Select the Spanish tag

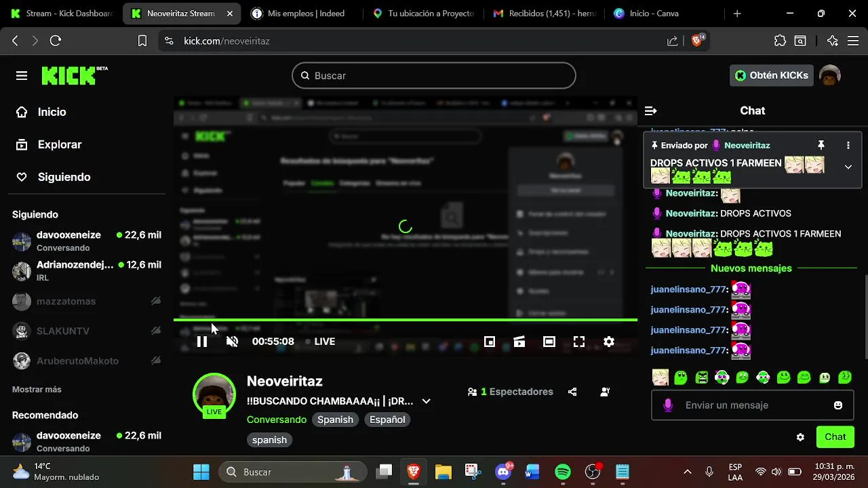[335, 420]
